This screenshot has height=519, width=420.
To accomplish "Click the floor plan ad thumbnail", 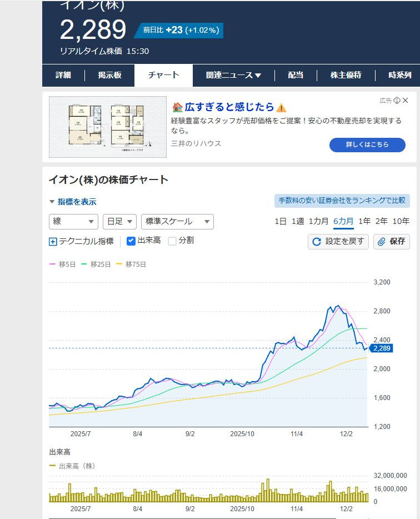I will click(107, 127).
